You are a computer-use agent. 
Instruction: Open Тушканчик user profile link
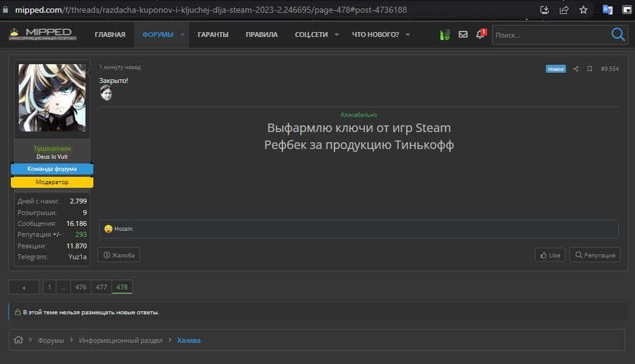(52, 148)
